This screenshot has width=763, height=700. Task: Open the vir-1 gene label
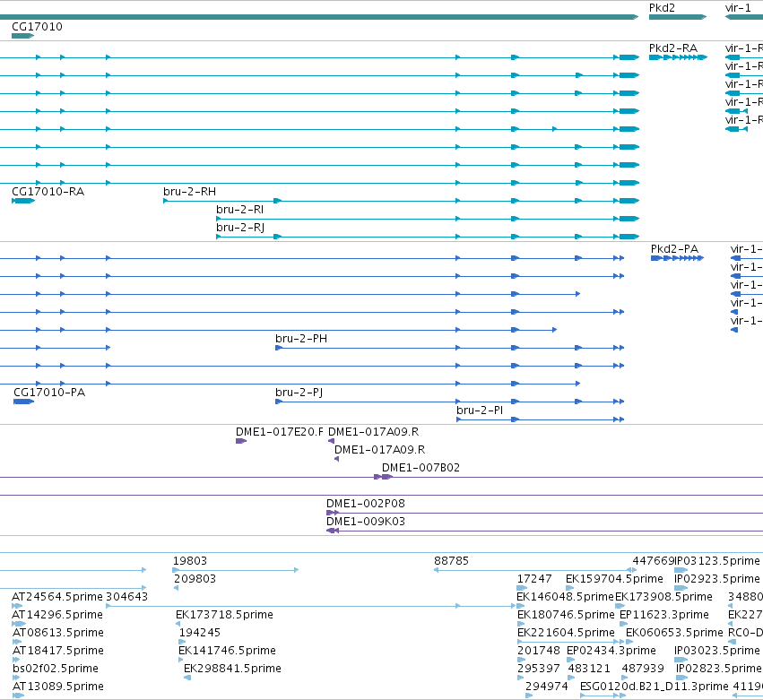[x=738, y=8]
